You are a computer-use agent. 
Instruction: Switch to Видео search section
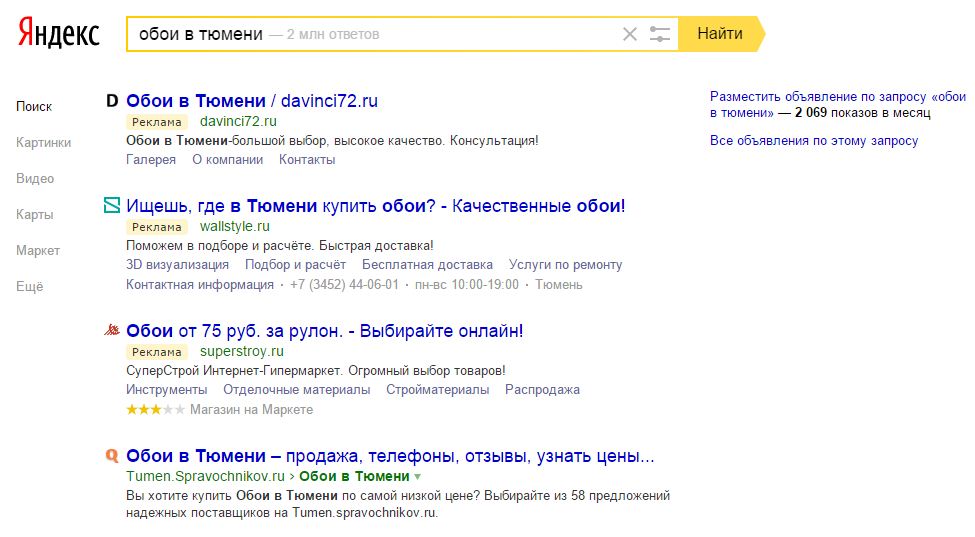35,178
